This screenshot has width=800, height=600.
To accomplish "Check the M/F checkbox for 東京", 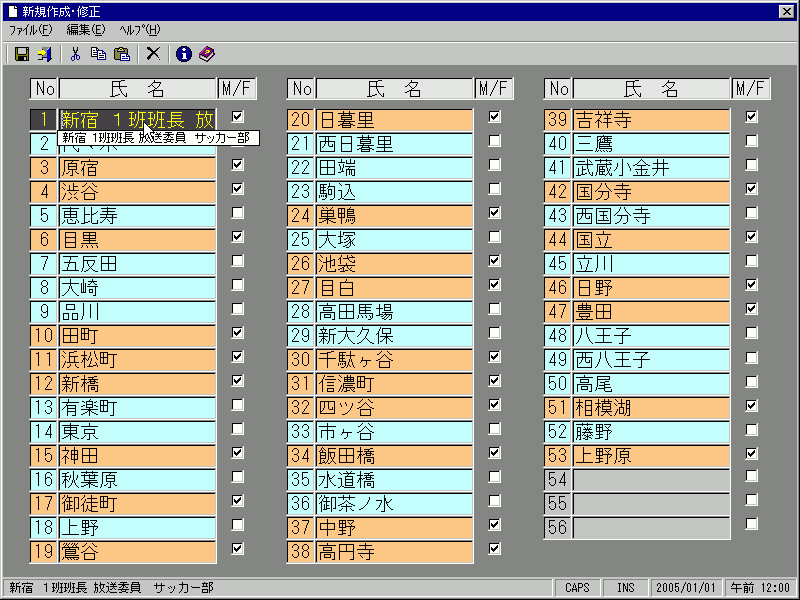I will (237, 429).
